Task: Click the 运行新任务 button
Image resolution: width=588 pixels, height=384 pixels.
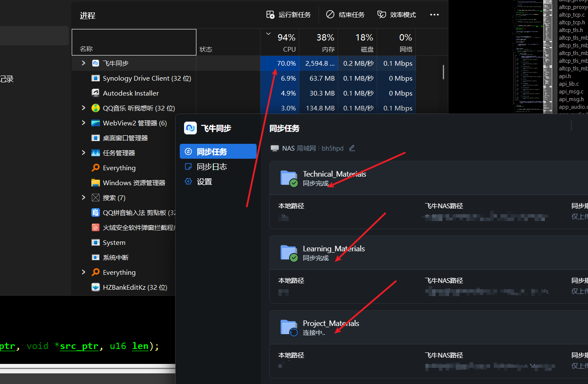Action: pos(289,15)
